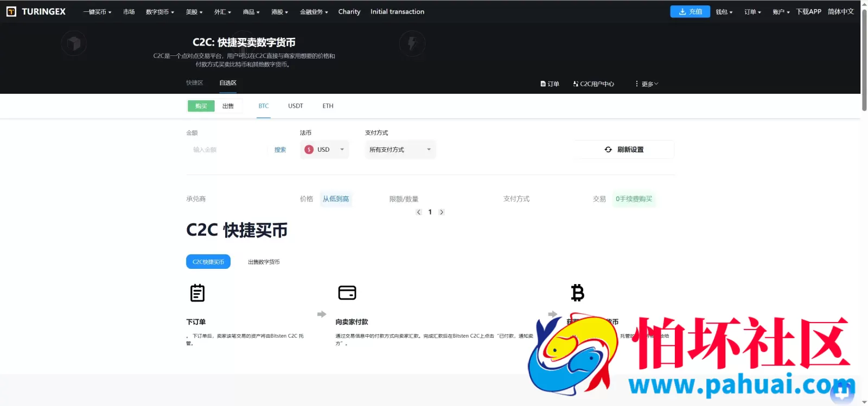Change language via 简体中文

[x=841, y=12]
